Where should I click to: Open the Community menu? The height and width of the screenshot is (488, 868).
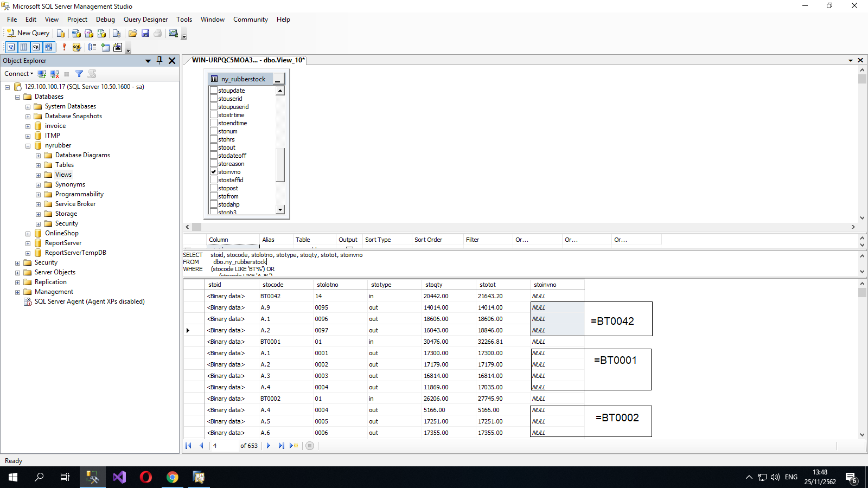(251, 20)
